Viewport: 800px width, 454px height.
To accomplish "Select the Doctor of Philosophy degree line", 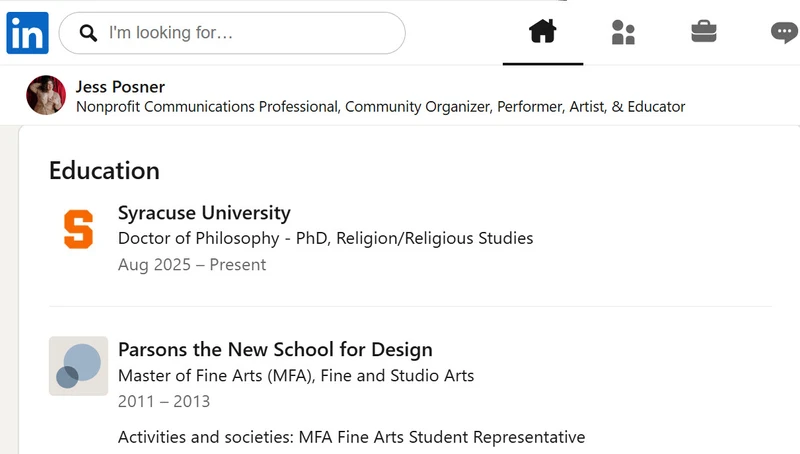I will tap(326, 238).
